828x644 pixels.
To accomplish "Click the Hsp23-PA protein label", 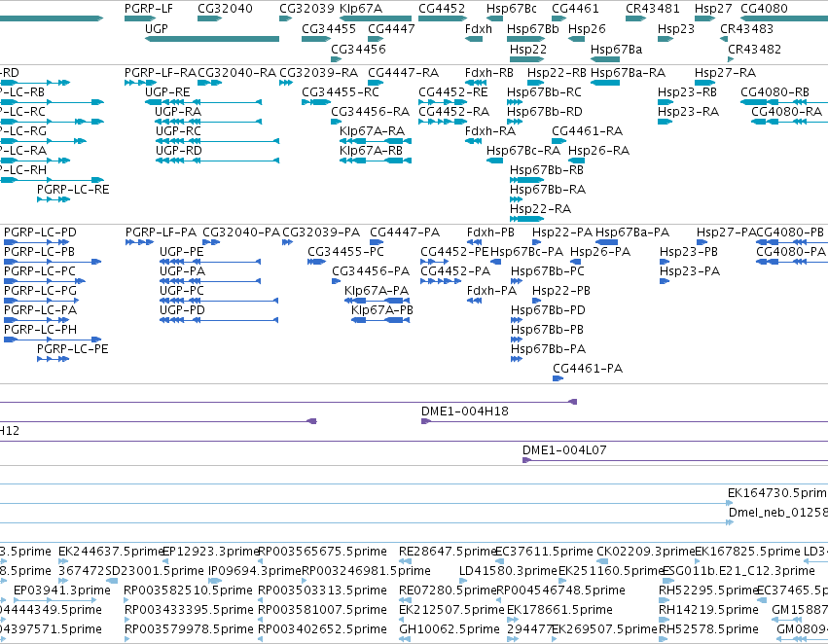I will (x=690, y=271).
